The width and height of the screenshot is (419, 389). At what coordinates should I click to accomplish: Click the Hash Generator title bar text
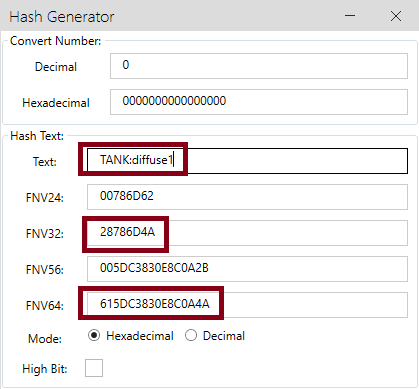click(62, 17)
